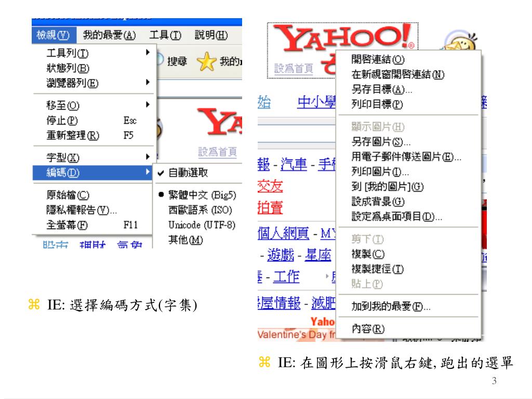
Task: Open the 檢視(V) menu
Action: tap(54, 35)
